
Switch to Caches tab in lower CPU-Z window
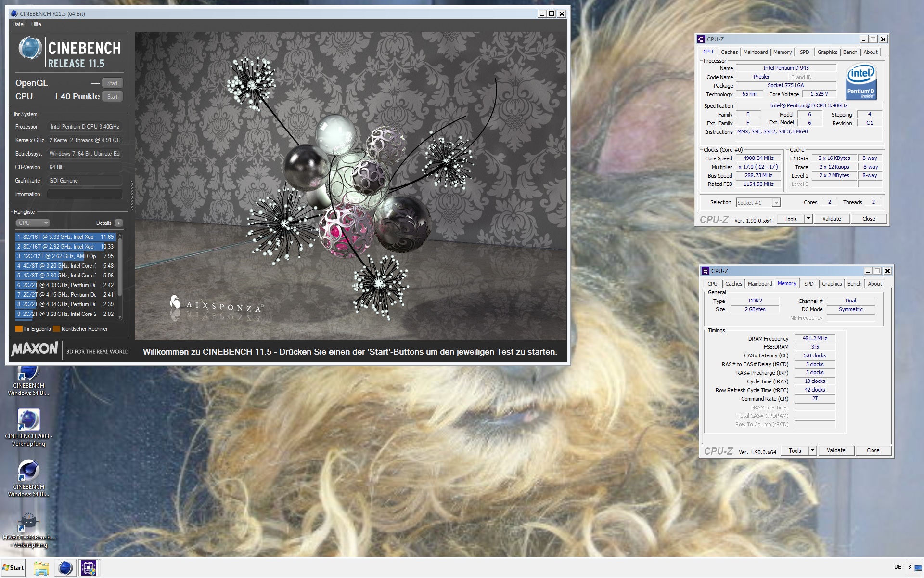pos(734,284)
